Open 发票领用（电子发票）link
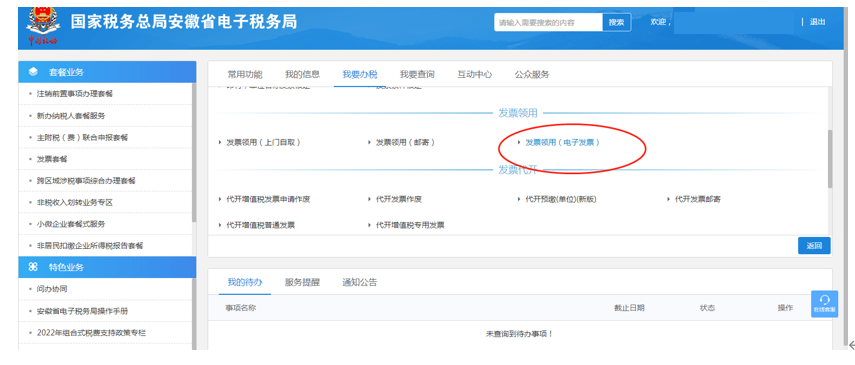Screen dimensions: 855x365 point(562,142)
